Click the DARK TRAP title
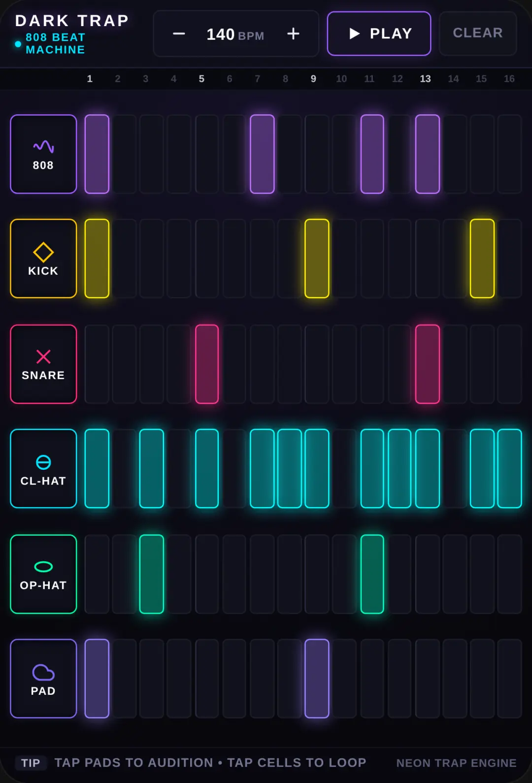Viewport: 532px width, 783px height. (72, 21)
